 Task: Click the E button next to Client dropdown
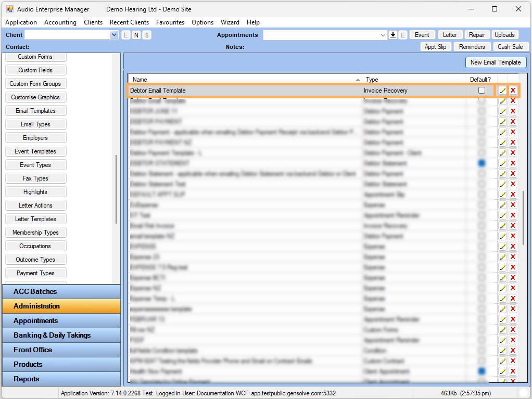(126, 35)
